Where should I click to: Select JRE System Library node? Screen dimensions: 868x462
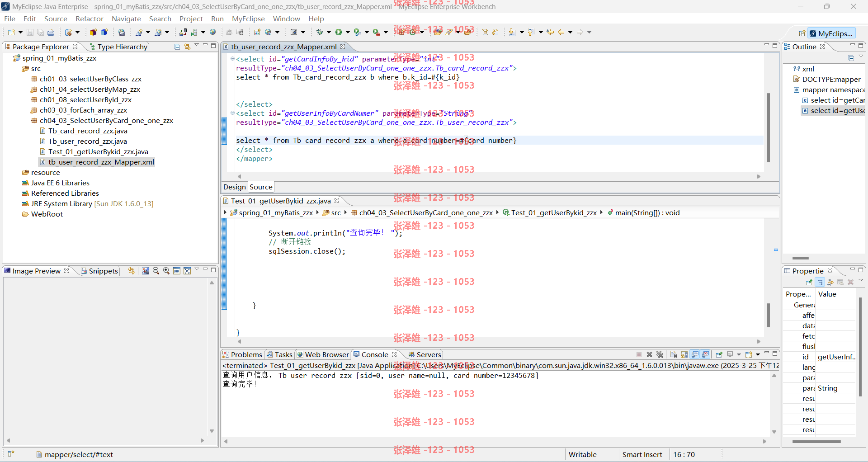(88, 203)
